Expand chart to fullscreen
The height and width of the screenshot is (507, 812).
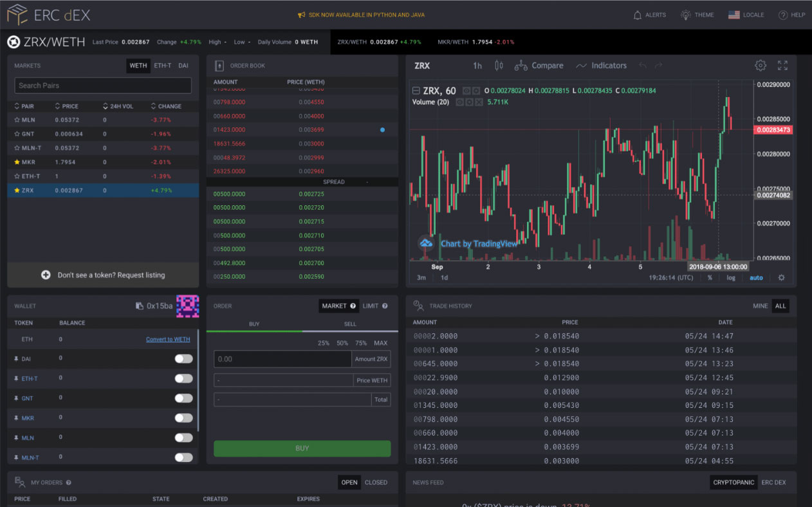point(782,66)
